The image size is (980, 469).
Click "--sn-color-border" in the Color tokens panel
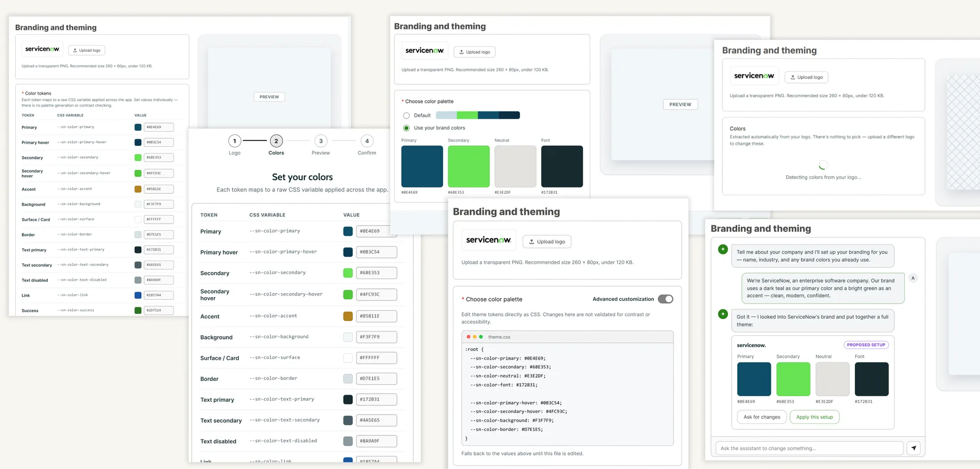(x=75, y=234)
